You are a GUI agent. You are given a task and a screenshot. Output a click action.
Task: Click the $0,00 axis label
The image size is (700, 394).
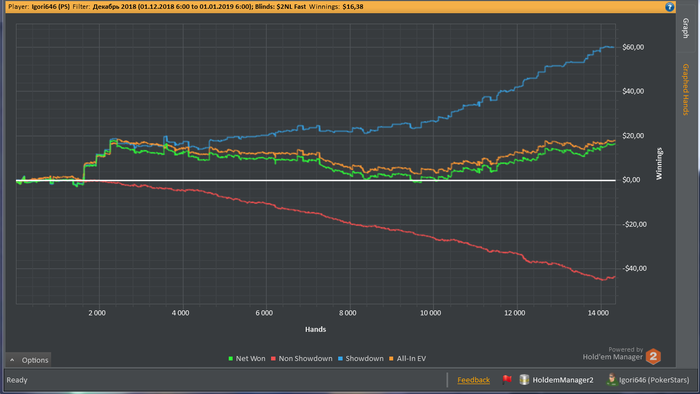631,180
